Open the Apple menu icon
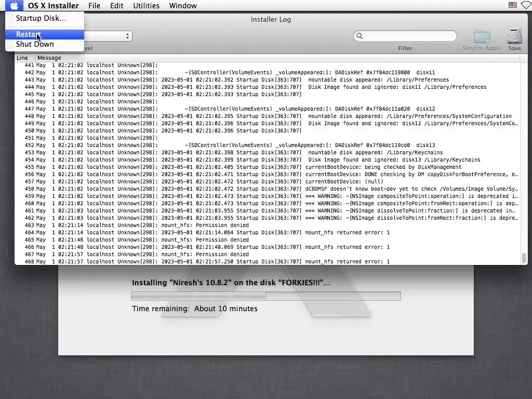Viewport: 532px width, 399px height. [14, 5]
